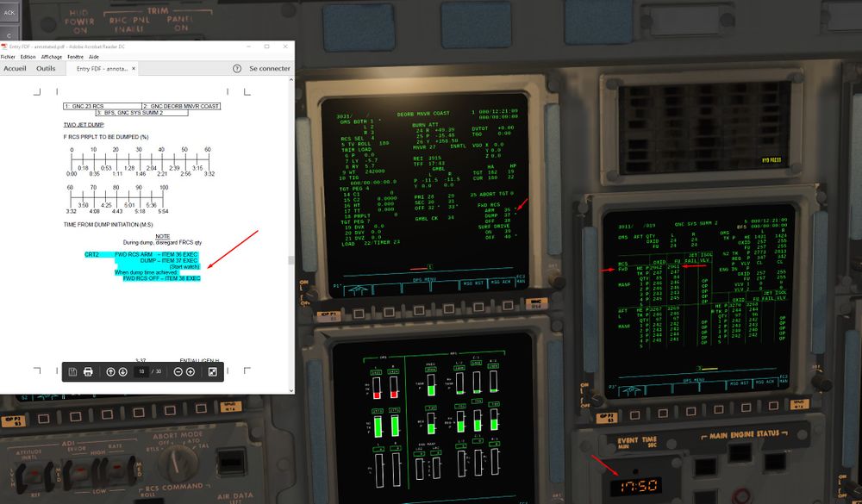The image size is (862, 504).
Task: Open the Aide menu
Action: coord(94,57)
